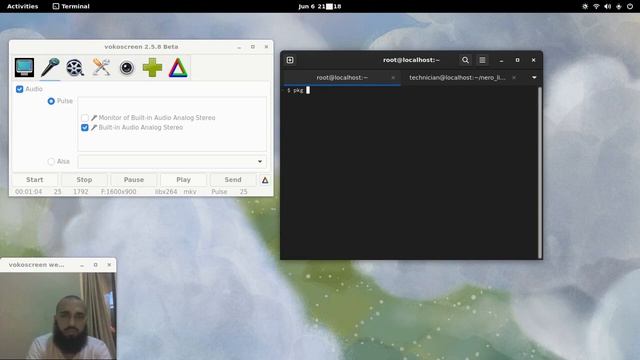
Task: Select the Pulse radio button
Action: (x=51, y=101)
